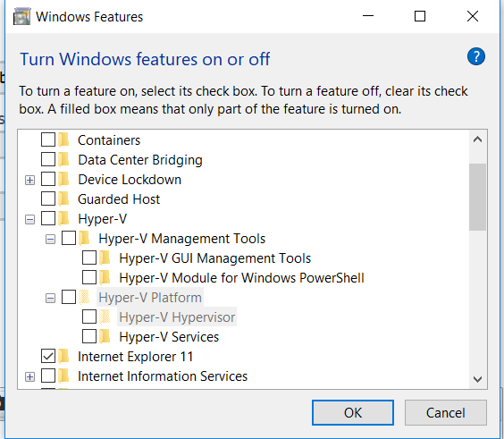Minimize the Windows Features window
Screen dimensions: 504x439
coord(367,16)
